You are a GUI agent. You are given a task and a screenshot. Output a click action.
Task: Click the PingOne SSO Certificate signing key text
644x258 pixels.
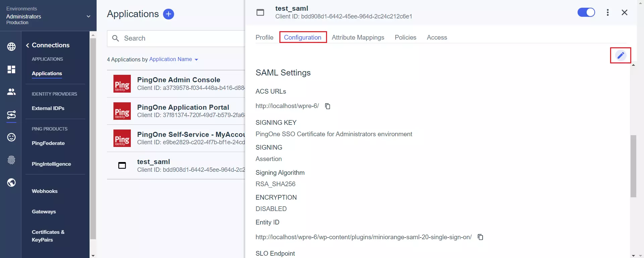coord(334,134)
